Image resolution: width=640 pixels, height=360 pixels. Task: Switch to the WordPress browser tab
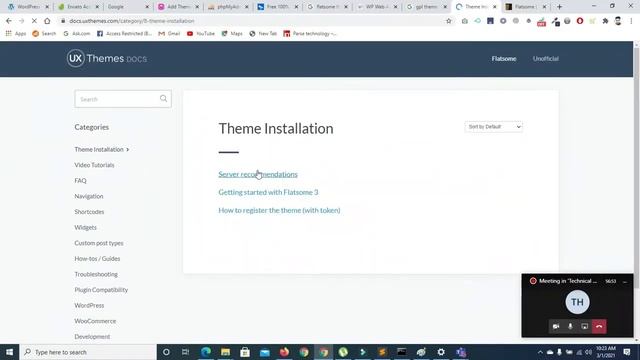28,7
